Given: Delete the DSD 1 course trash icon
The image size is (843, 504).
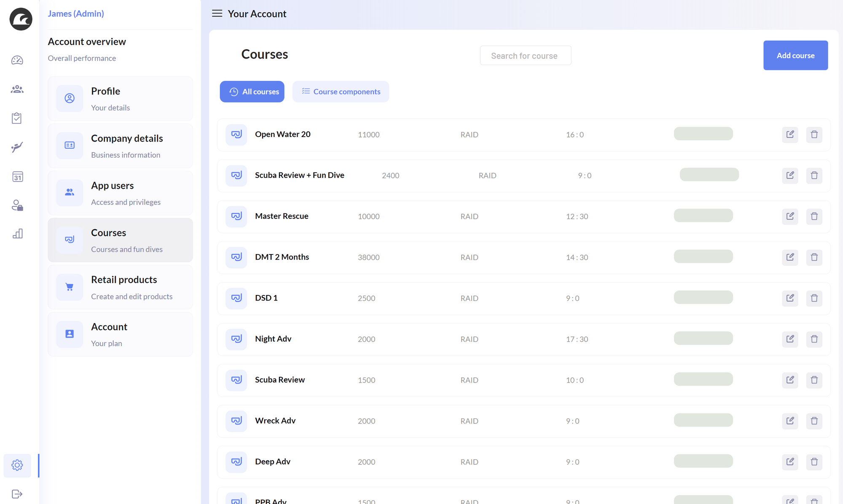Looking at the screenshot, I should point(814,298).
